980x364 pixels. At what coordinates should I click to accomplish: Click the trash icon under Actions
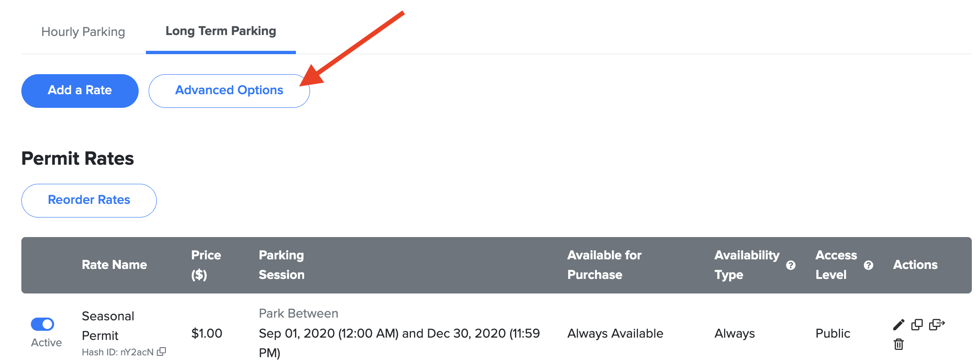(899, 344)
